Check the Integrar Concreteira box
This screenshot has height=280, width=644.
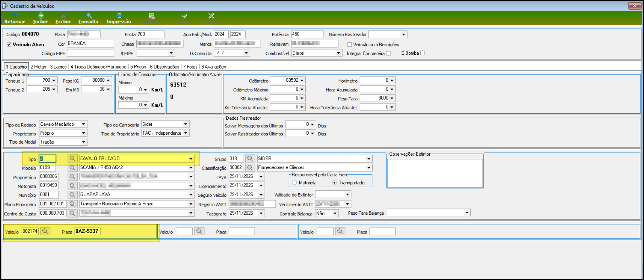[x=388, y=53]
